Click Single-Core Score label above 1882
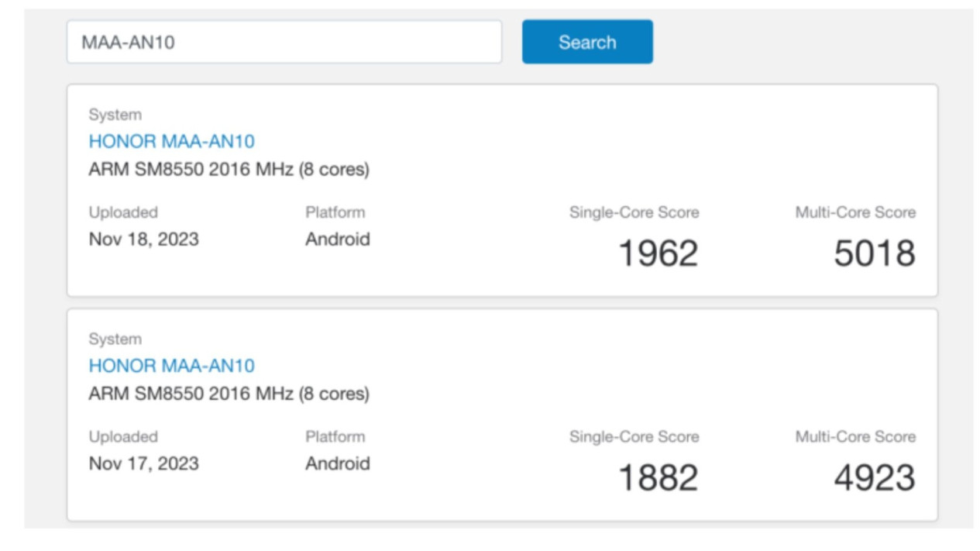Screen dimensions: 980x551 click(634, 437)
